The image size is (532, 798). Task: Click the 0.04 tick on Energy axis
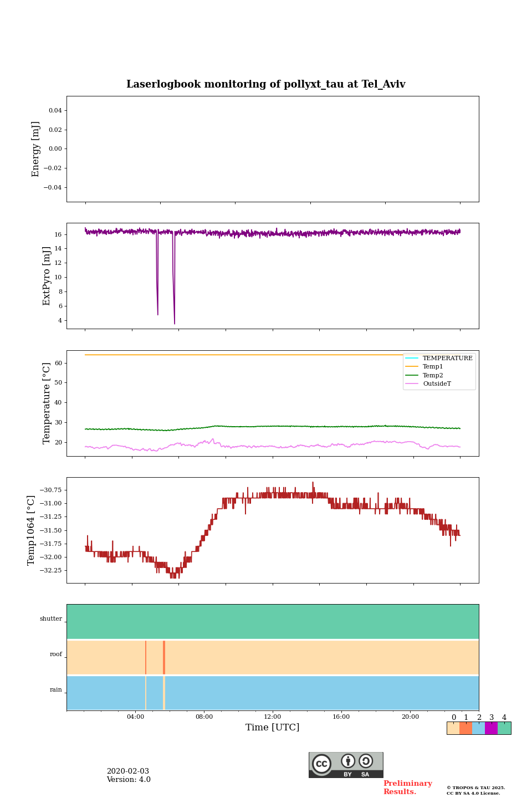click(55, 111)
